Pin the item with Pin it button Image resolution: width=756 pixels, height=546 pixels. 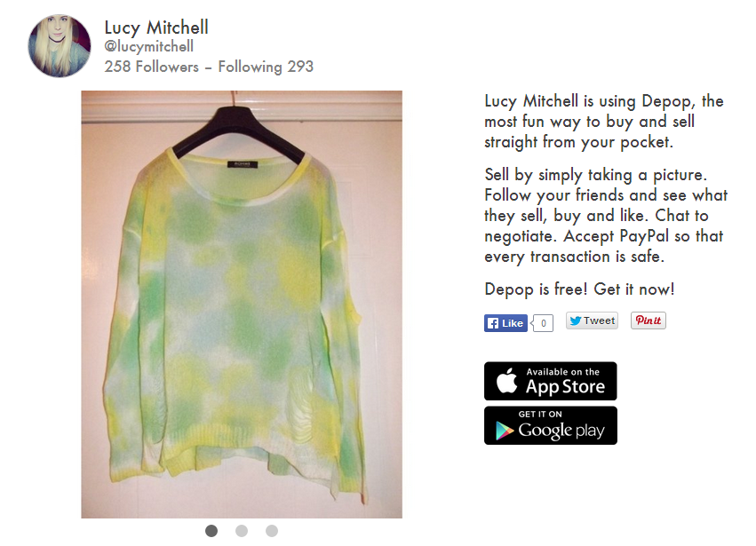[648, 320]
